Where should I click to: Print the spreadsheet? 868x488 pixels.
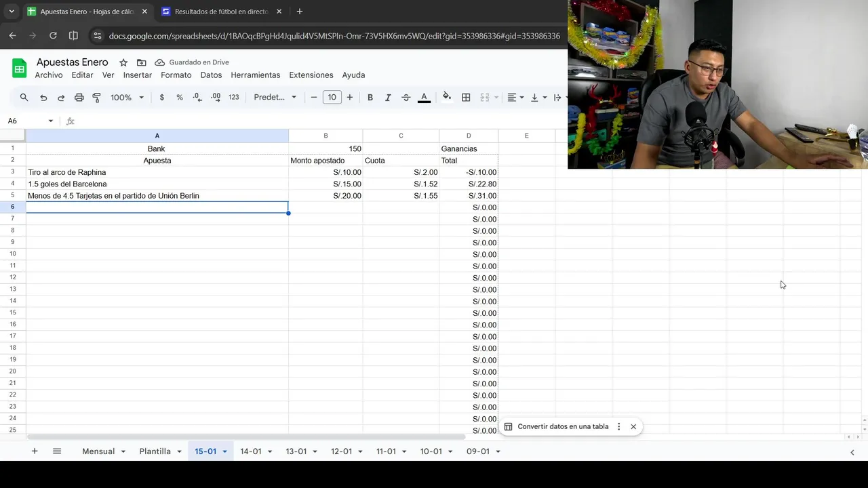tap(79, 98)
